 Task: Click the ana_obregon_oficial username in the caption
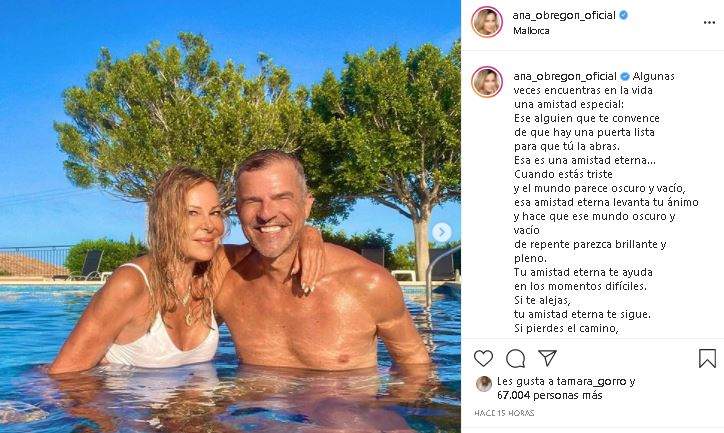564,76
